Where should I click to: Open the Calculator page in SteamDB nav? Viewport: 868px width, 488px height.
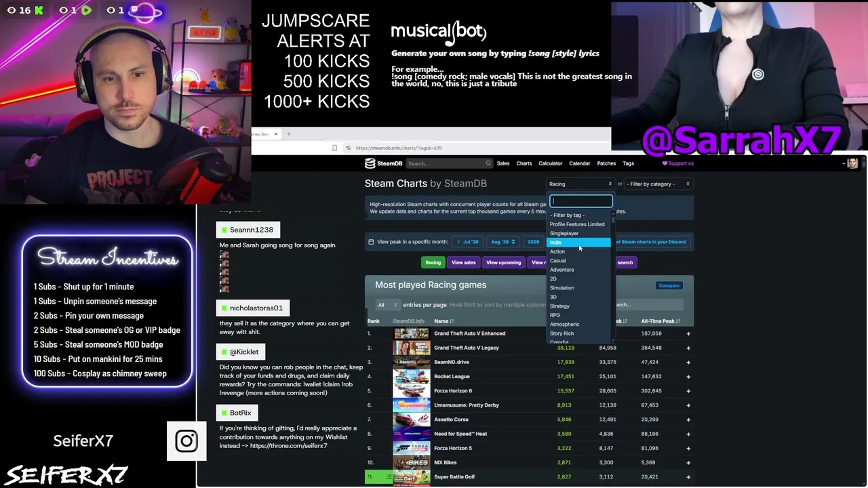(x=551, y=163)
